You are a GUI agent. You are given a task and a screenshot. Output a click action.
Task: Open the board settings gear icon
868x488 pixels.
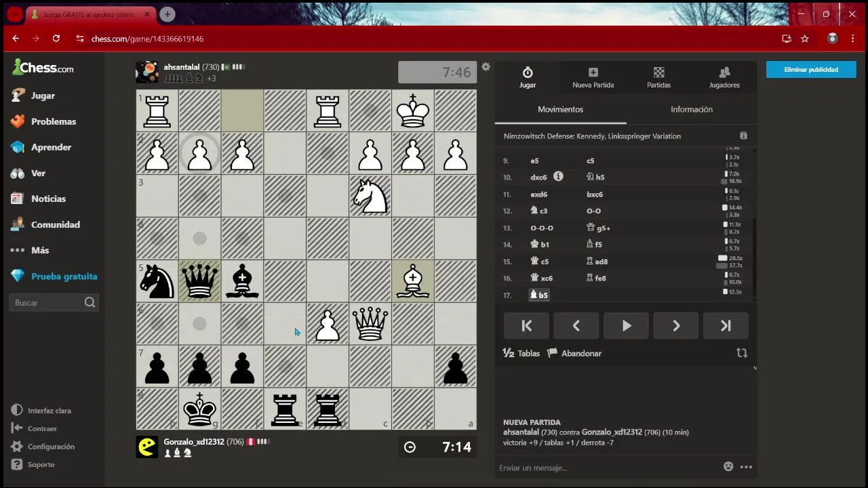486,66
